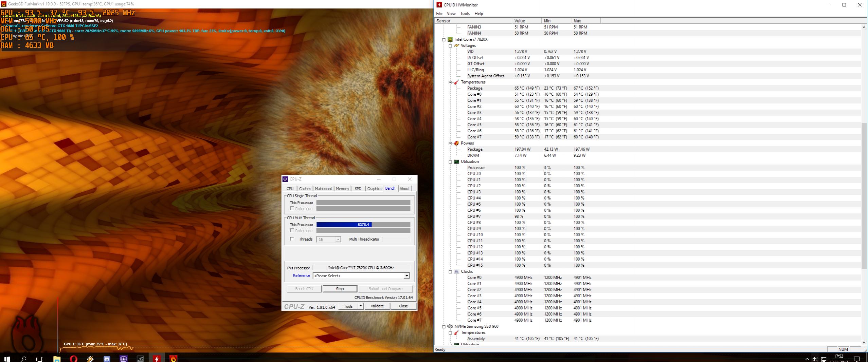Open the Tools dropdown arrow in CPU-Z
The height and width of the screenshot is (362, 868).
tap(361, 306)
